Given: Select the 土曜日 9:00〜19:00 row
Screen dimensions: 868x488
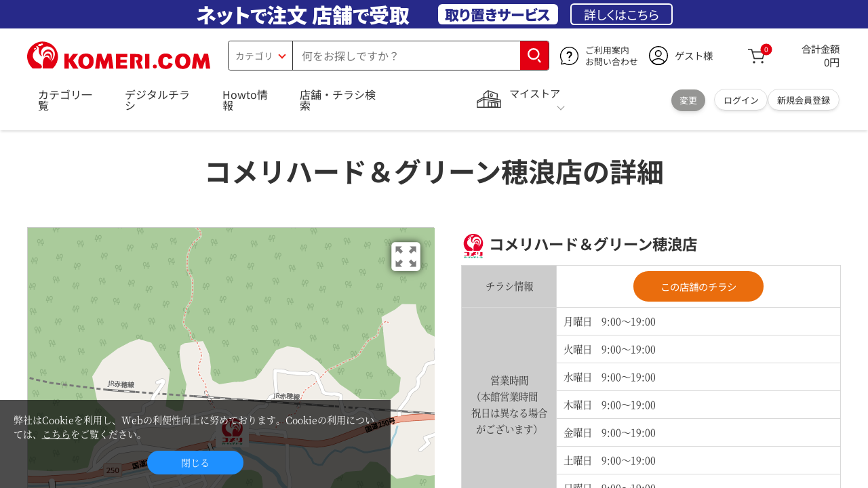Looking at the screenshot, I should pos(698,460).
